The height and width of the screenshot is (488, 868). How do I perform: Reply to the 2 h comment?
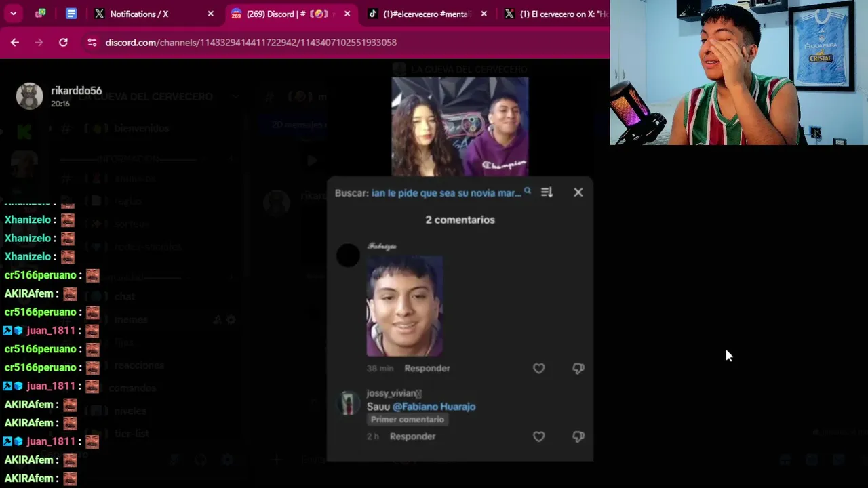click(412, 436)
